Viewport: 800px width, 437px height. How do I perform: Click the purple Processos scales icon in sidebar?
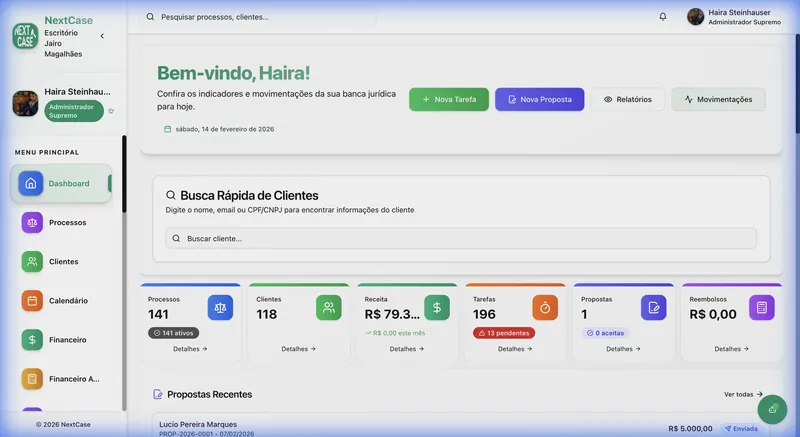point(32,222)
